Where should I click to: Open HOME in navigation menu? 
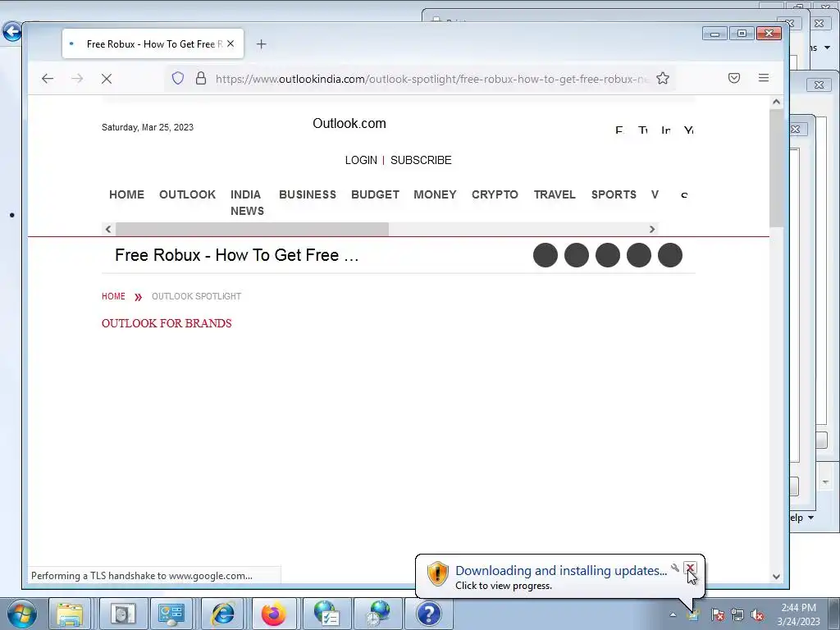point(127,194)
